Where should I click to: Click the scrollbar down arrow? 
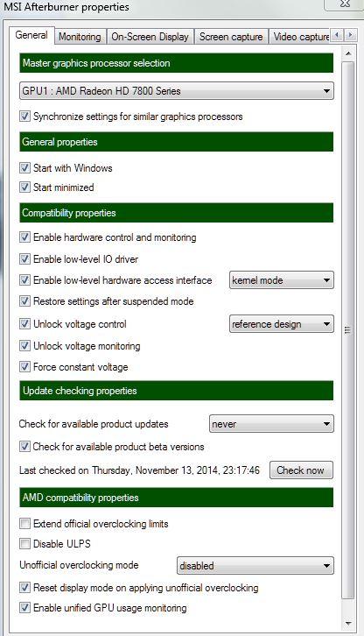pyautogui.click(x=347, y=624)
